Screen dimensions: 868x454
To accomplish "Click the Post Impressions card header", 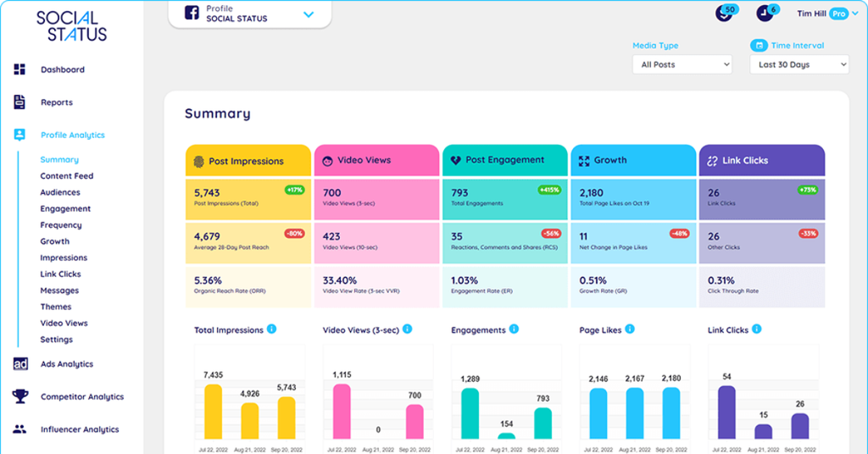I will [x=248, y=161].
